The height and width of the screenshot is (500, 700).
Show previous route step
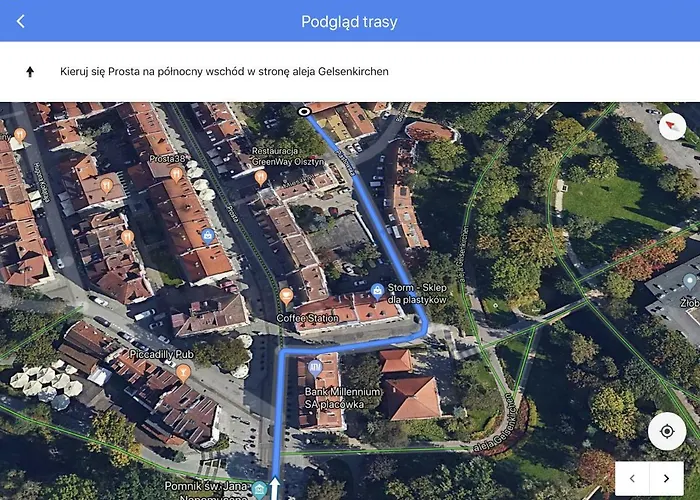pyautogui.click(x=632, y=479)
